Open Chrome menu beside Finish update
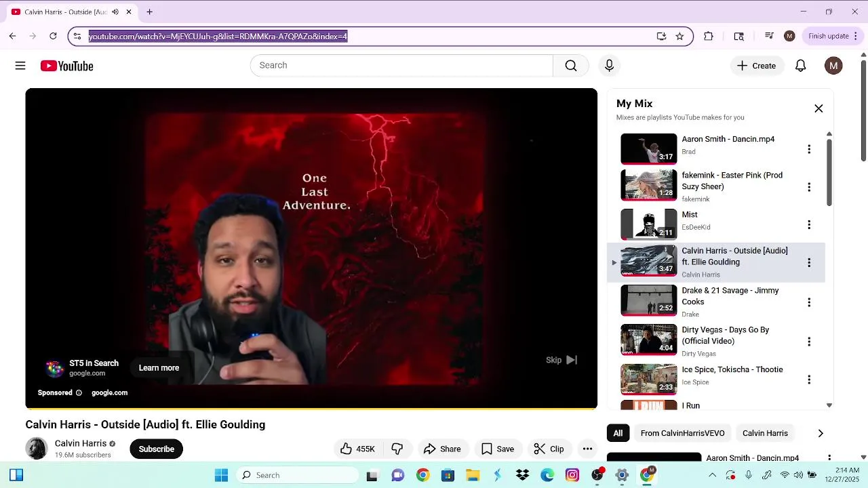868x488 pixels. (857, 37)
